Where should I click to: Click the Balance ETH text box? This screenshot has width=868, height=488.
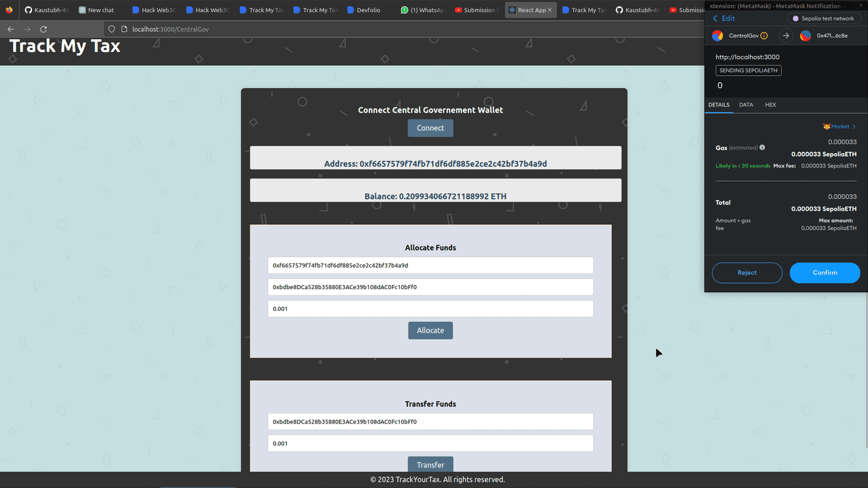pos(435,190)
